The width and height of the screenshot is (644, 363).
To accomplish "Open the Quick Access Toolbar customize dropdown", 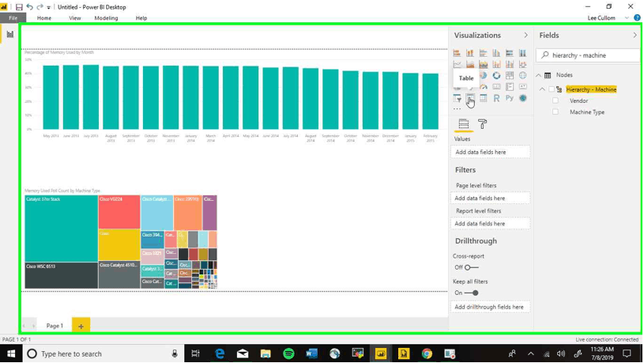I will coord(48,7).
